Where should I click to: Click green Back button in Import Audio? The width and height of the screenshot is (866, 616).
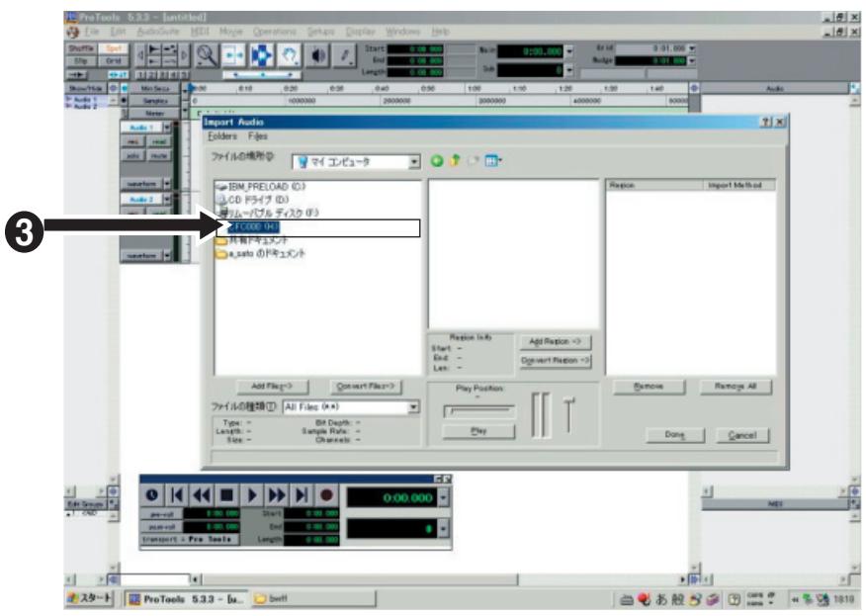click(x=437, y=161)
